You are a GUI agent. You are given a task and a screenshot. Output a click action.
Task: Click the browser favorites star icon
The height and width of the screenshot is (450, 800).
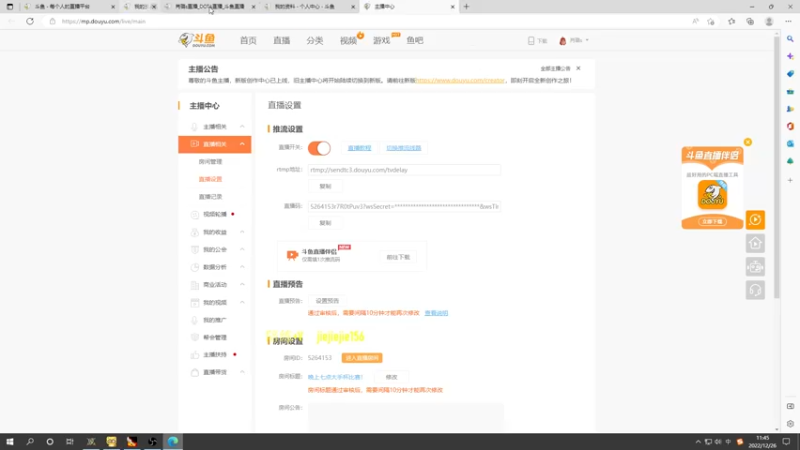point(731,21)
